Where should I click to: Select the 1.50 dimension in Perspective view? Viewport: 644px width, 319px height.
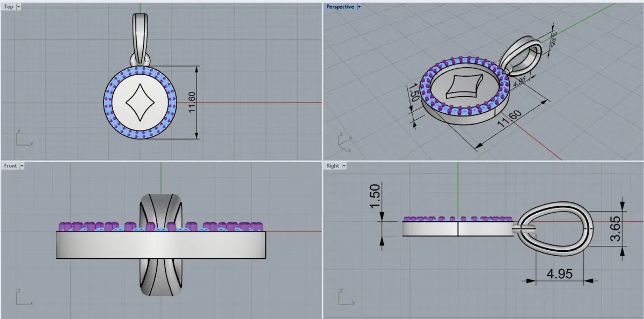413,92
